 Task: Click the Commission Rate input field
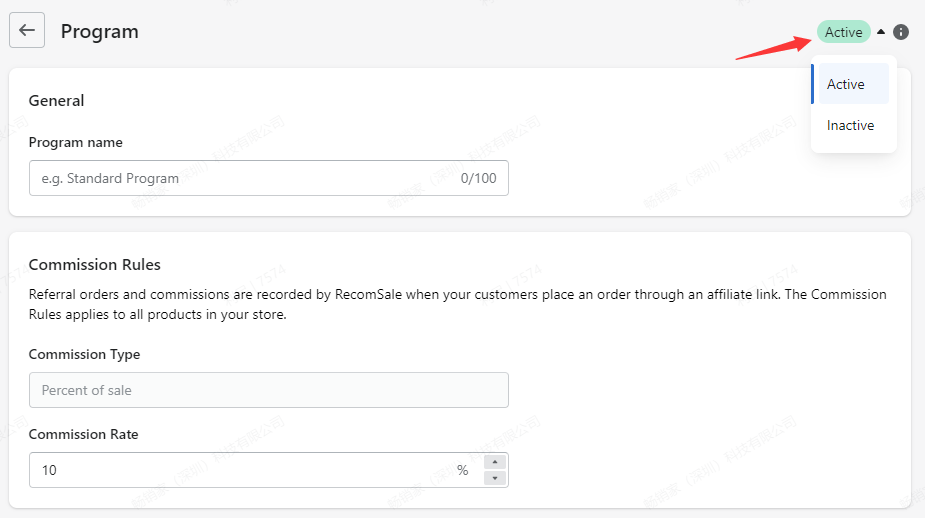pyautogui.click(x=240, y=470)
